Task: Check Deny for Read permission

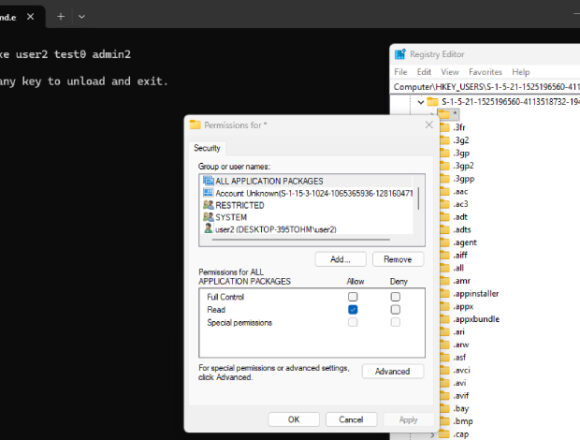Action: pos(395,309)
